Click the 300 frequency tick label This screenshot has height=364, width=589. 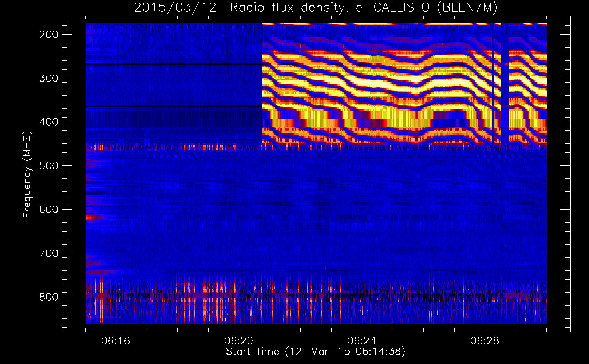point(49,78)
